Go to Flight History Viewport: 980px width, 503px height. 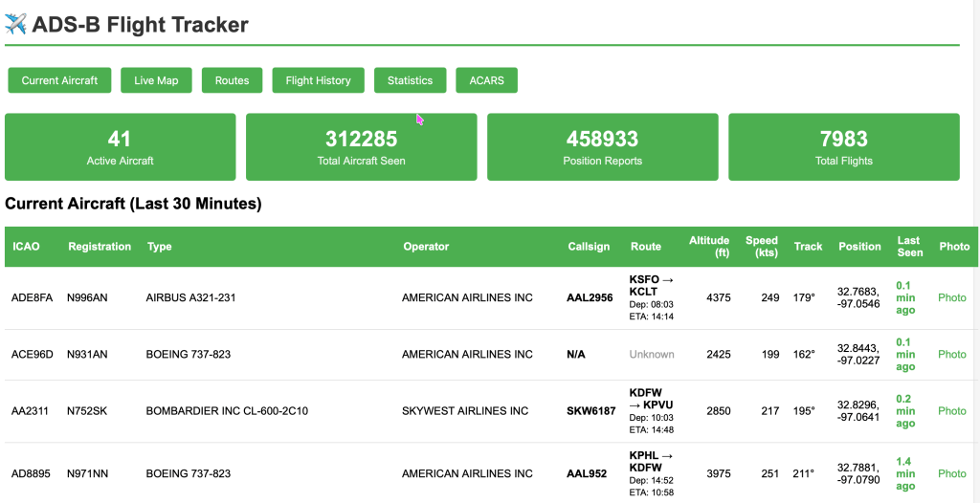[318, 80]
